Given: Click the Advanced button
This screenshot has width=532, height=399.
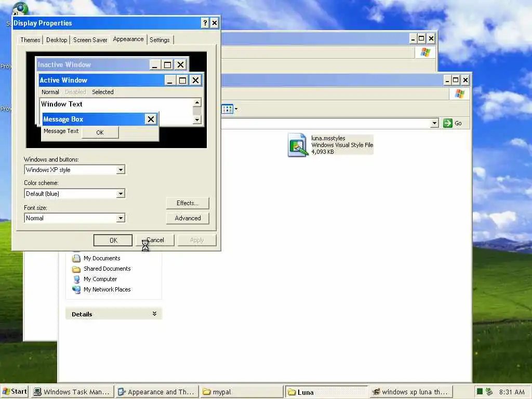Looking at the screenshot, I should pos(188,218).
